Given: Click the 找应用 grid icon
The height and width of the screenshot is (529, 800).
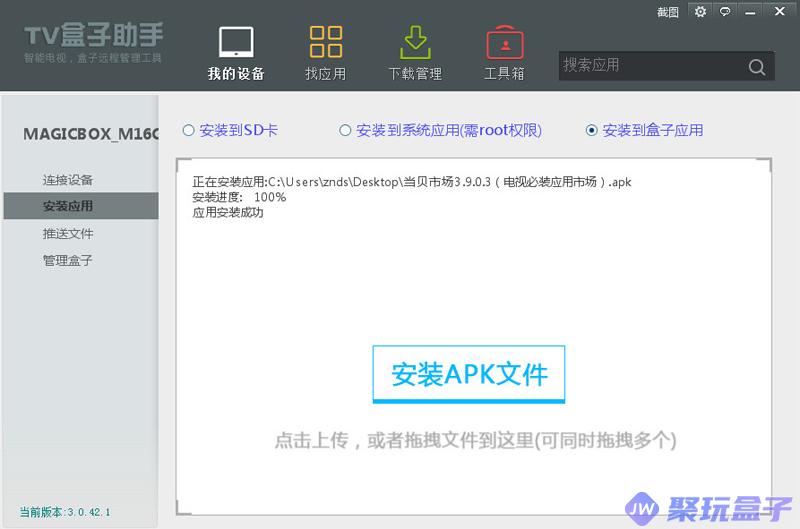Looking at the screenshot, I should point(326,41).
